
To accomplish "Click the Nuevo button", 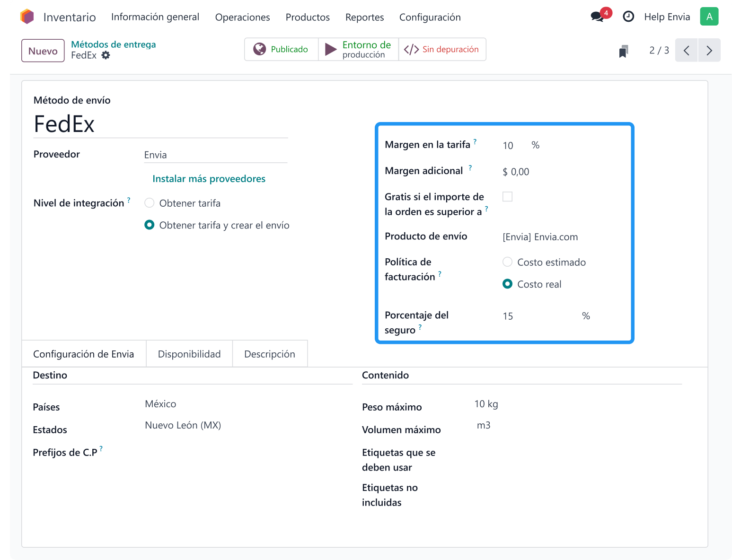I will click(x=43, y=51).
